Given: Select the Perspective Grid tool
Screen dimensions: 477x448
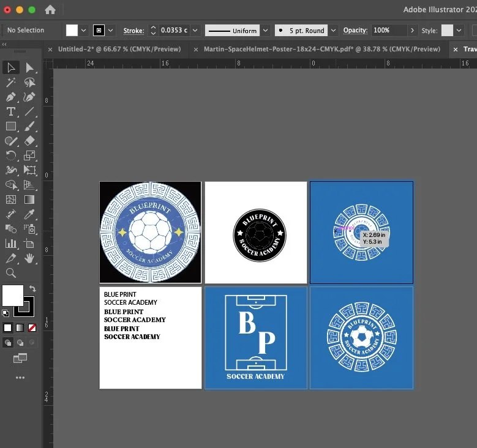Looking at the screenshot, I should click(29, 185).
